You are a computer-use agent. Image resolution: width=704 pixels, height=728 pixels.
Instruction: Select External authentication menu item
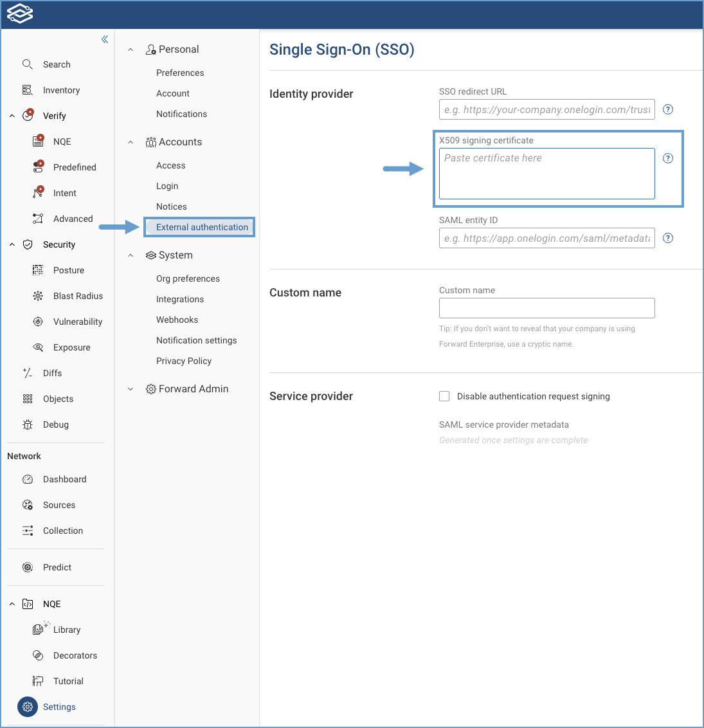202,227
